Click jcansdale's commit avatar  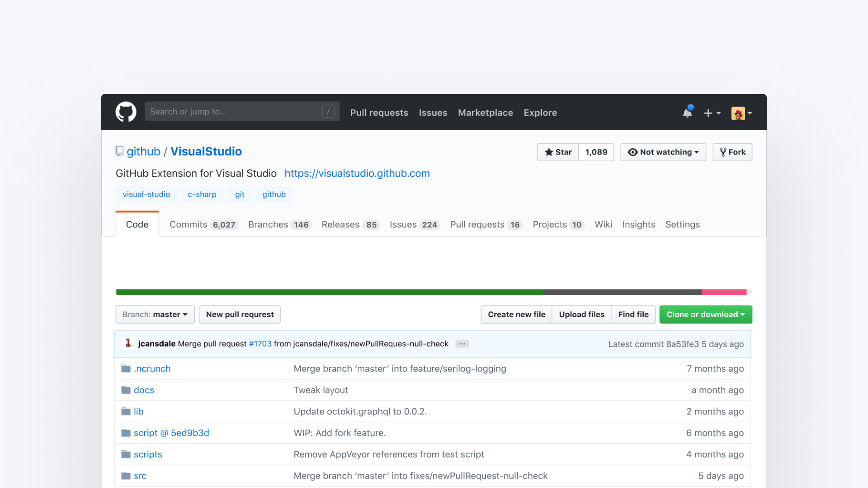[128, 343]
